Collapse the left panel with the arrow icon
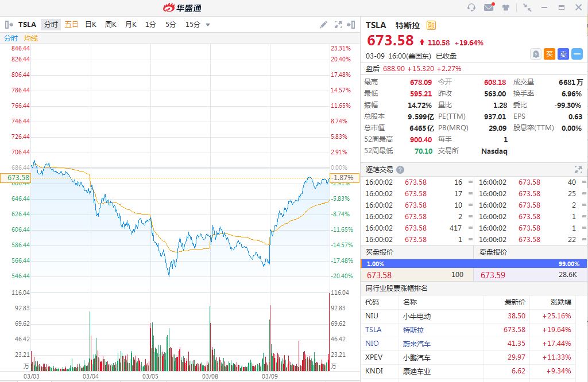This screenshot has width=588, height=382. click(x=9, y=25)
